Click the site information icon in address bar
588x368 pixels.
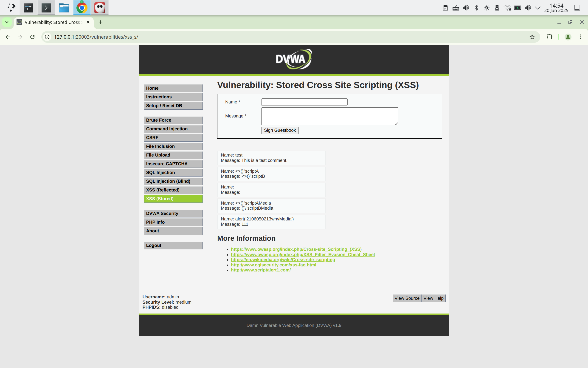[47, 37]
